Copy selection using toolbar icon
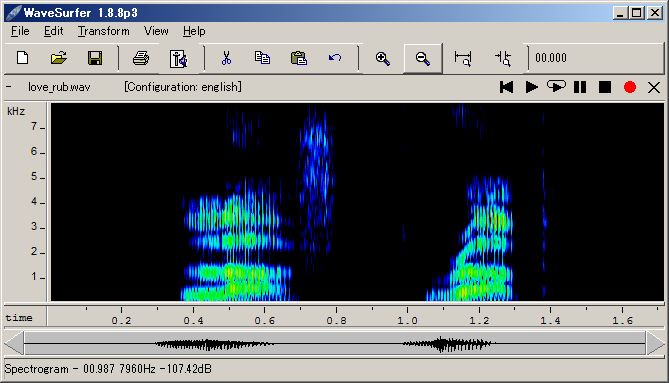The image size is (669, 383). (x=262, y=58)
